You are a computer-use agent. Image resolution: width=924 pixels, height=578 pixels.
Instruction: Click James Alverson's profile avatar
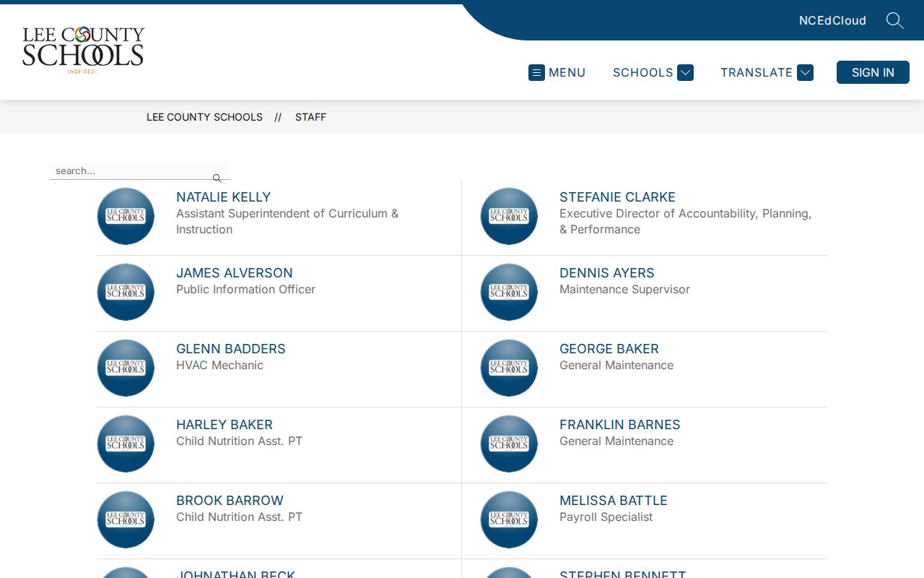tap(126, 292)
